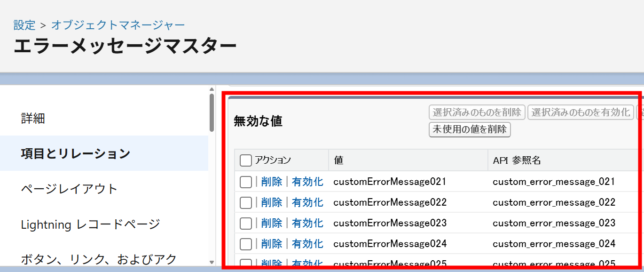Viewport: 644px width, 272px height.
Task: Delete customErrorMessage023 via its 削除 link
Action: 273,223
